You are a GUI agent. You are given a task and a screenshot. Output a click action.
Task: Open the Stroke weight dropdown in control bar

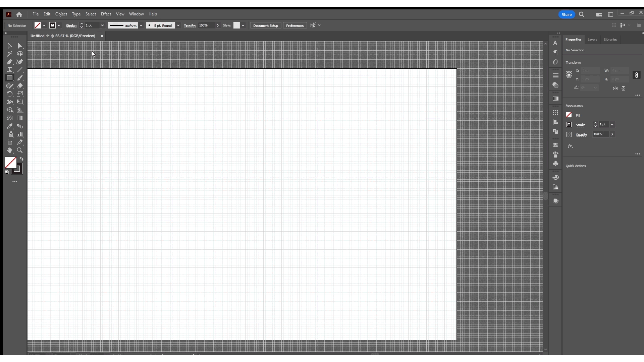click(x=102, y=25)
